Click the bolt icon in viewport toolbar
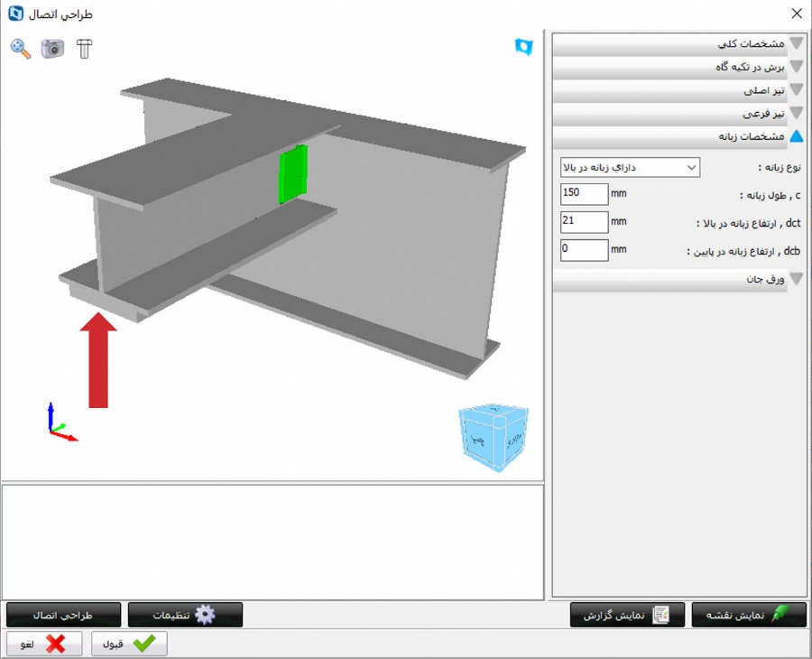This screenshot has width=812, height=659. pos(84,49)
